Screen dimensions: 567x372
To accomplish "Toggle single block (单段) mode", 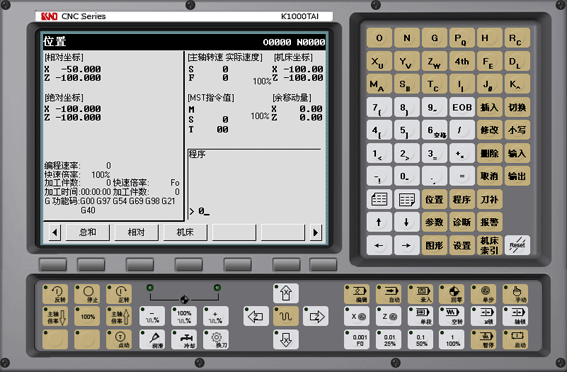I will pos(421,316).
